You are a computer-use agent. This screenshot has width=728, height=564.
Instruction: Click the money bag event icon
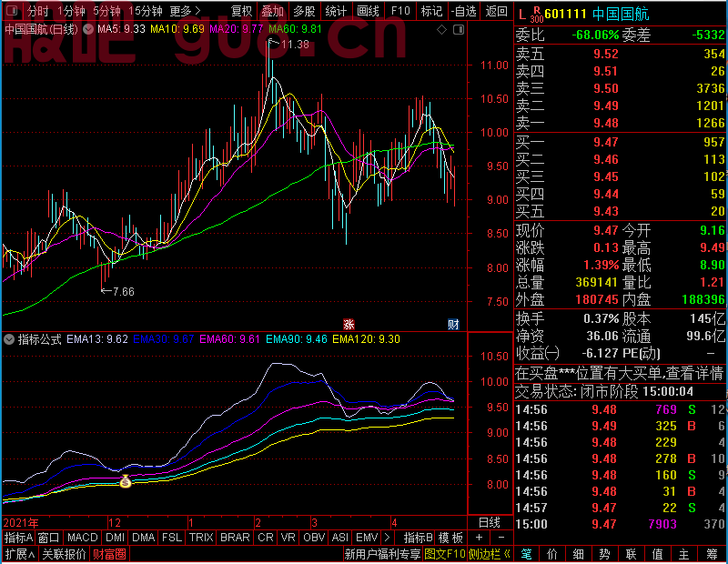[x=126, y=481]
